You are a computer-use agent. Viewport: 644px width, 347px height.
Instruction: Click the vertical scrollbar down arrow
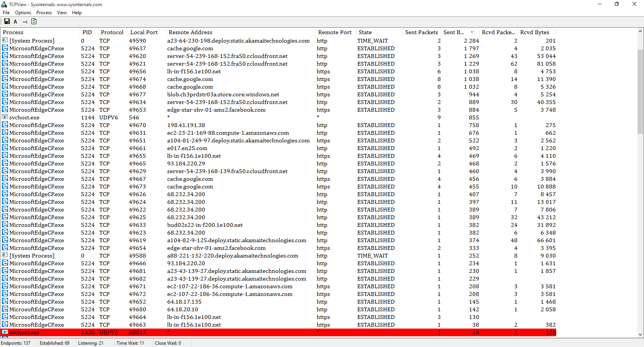[x=640, y=335]
